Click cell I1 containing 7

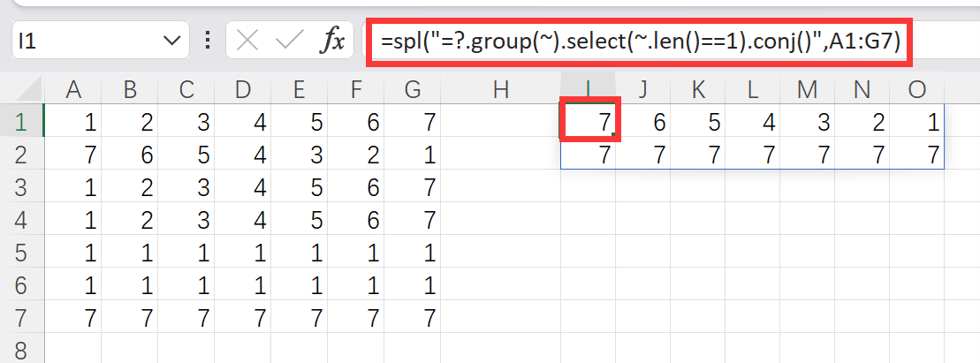point(590,122)
